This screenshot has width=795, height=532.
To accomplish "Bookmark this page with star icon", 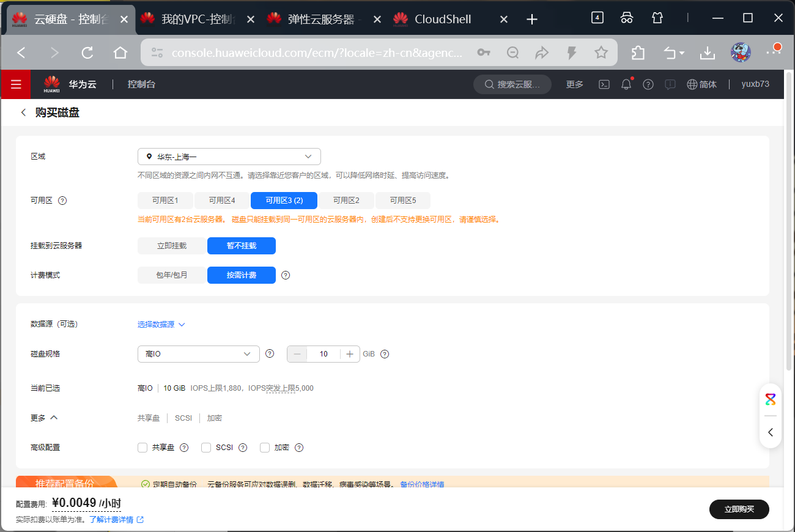I will 601,53.
